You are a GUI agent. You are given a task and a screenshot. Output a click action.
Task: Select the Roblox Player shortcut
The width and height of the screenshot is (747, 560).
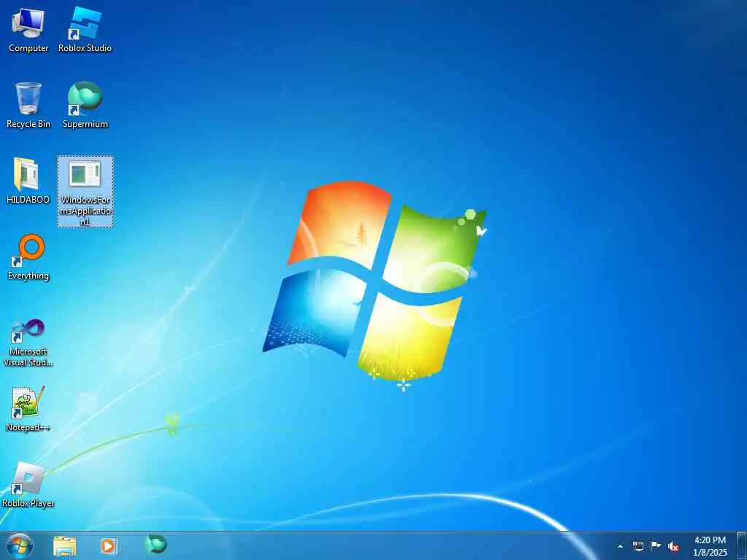click(x=28, y=485)
